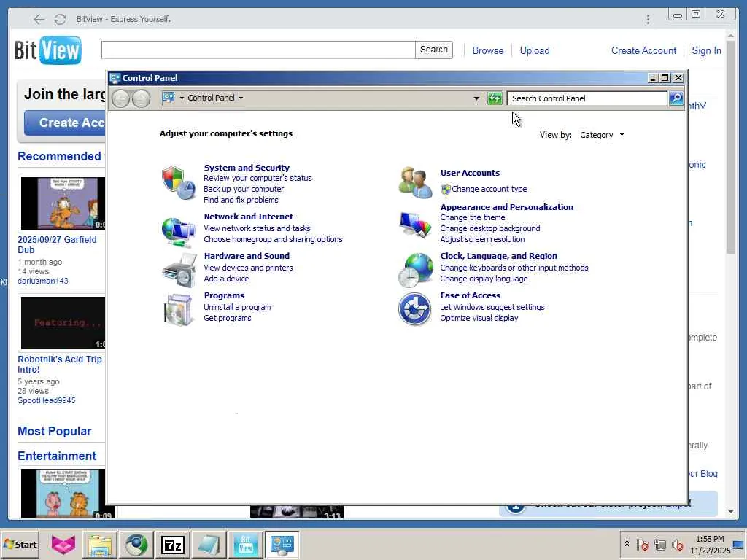Viewport: 747px width, 560px height.
Task: Open Robotnik's Acid Trip Intro thumbnail
Action: [63, 323]
